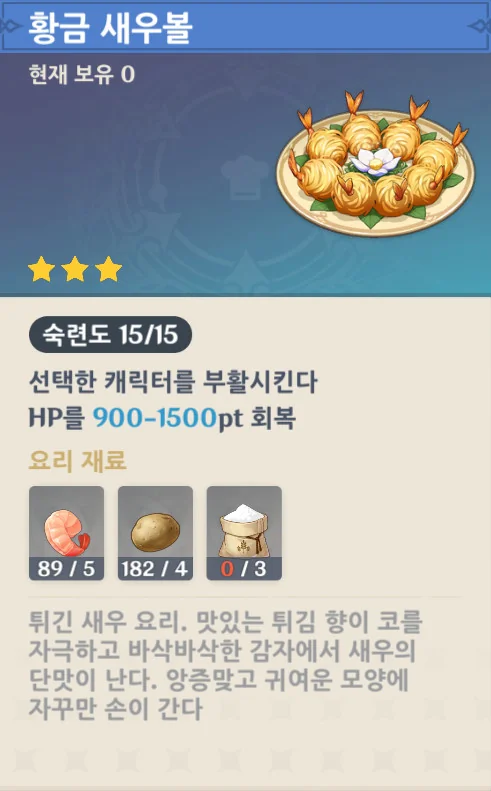This screenshot has width=491, height=791.
Task: Click the blue 900-1500 HP value
Action: 155,418
